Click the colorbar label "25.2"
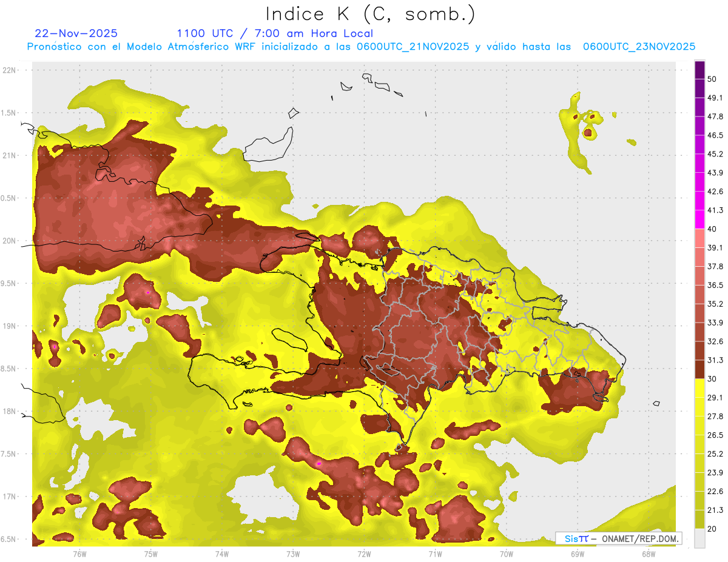Image resolution: width=728 pixels, height=562 pixels. click(715, 454)
